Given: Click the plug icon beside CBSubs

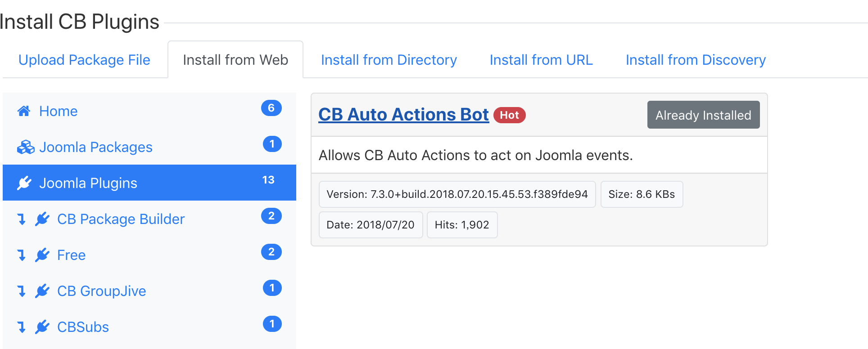Looking at the screenshot, I should click(x=42, y=327).
